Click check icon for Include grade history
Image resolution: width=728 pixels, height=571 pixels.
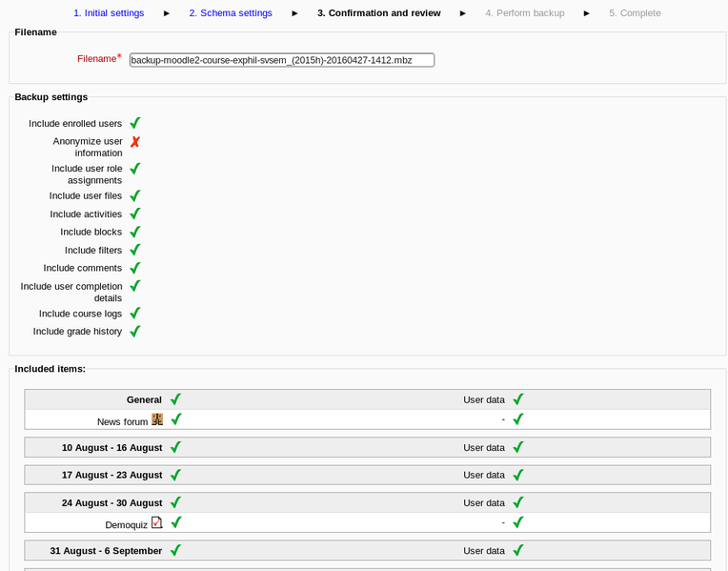[x=135, y=332]
